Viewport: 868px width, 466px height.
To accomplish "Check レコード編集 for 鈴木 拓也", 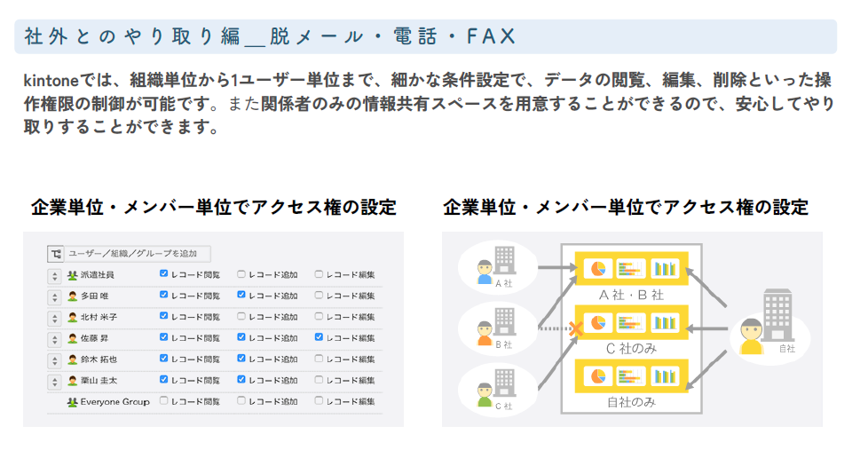I will [319, 358].
